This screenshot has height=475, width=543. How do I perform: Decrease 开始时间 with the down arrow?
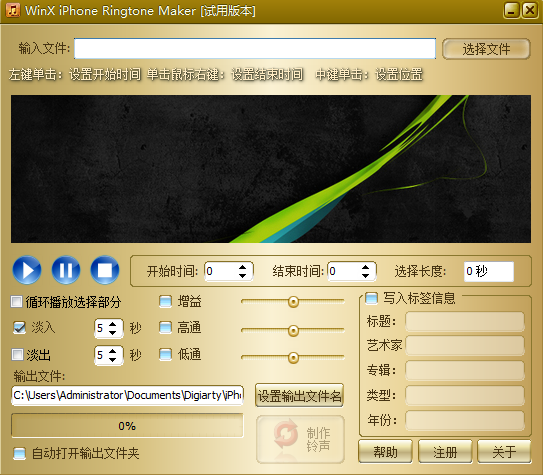click(242, 276)
